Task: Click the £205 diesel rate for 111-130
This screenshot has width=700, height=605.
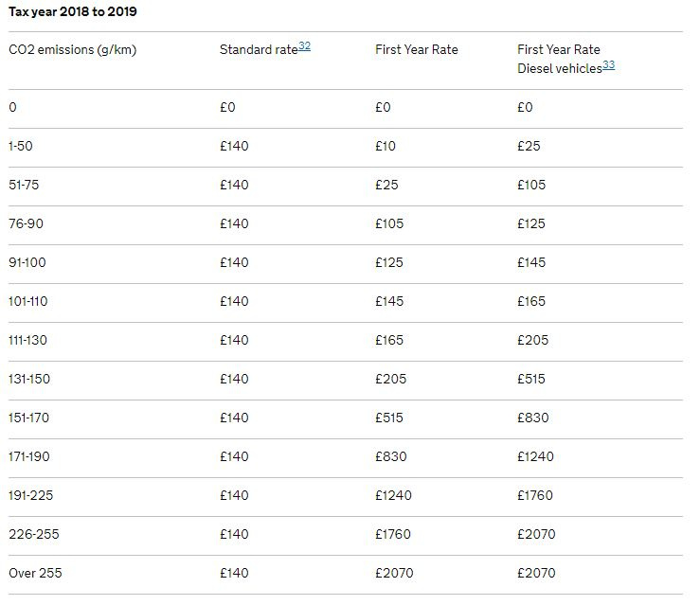Action: tap(532, 340)
